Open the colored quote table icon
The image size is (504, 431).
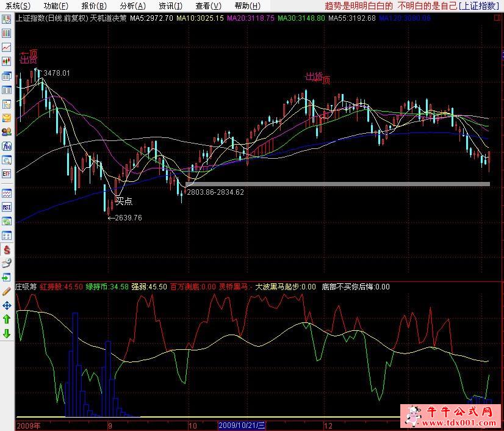(7, 33)
